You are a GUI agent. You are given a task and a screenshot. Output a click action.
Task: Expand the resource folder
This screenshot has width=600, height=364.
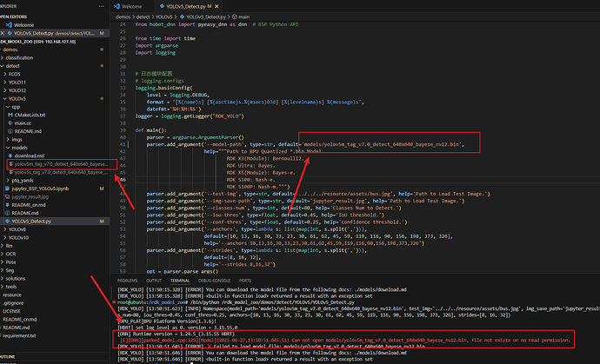(x=12, y=295)
